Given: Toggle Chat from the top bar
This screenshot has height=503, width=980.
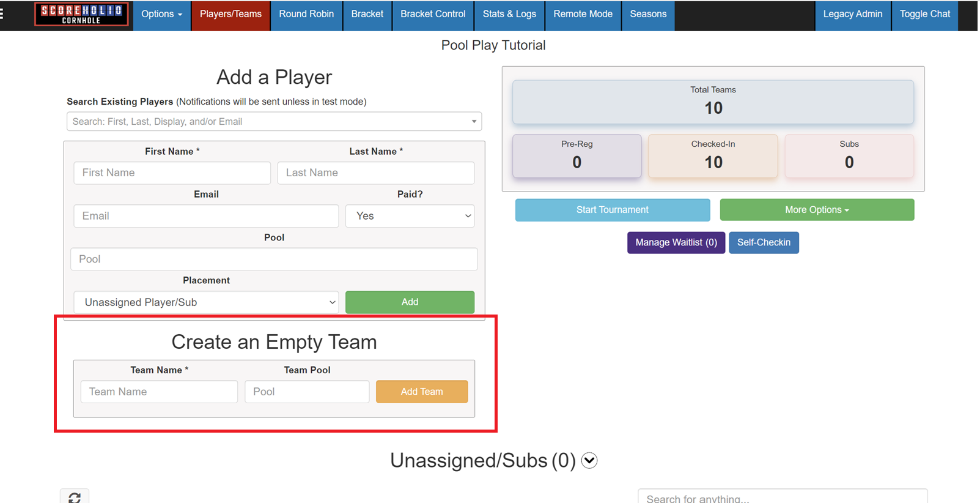Looking at the screenshot, I should click(x=924, y=14).
